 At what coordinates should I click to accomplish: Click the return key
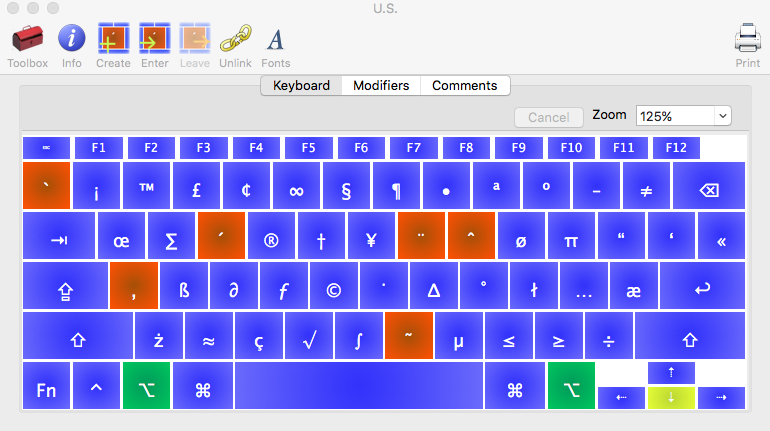pyautogui.click(x=703, y=286)
